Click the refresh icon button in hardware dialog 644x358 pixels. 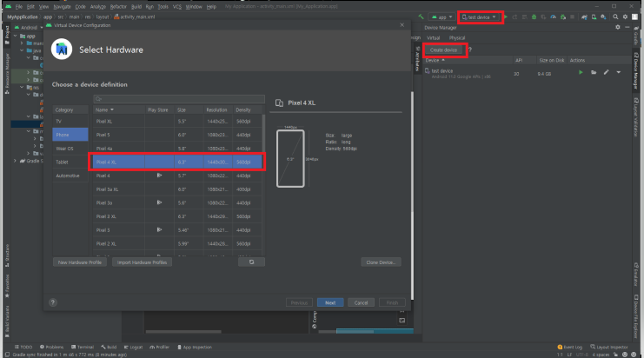pos(251,262)
